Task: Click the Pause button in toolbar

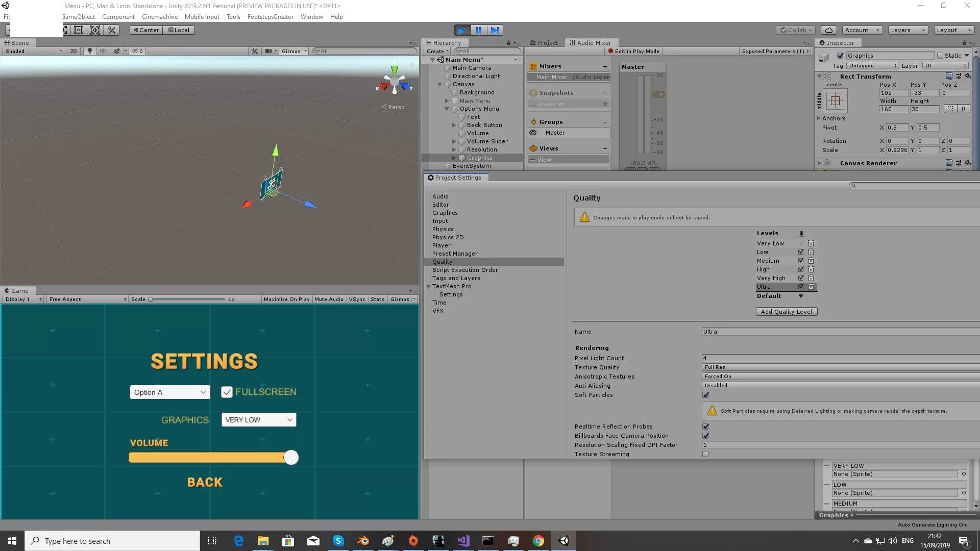Action: coord(478,30)
